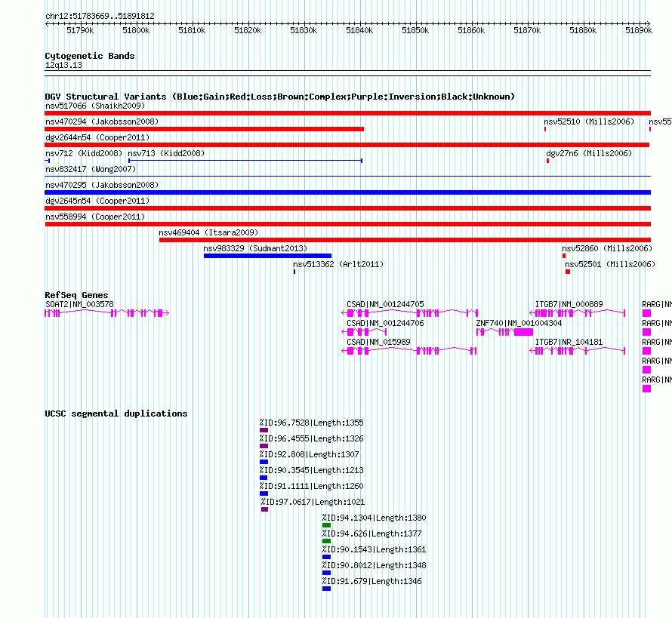Viewport: 672px width, 618px height.
Task: Click the nsv558994 (Cooper2011) red loss bar
Action: [x=347, y=224]
